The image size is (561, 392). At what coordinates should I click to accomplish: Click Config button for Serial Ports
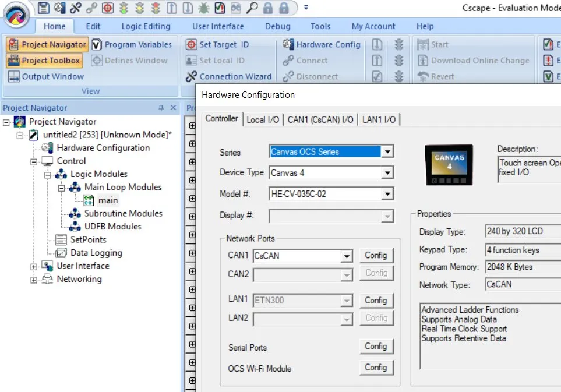click(x=376, y=346)
